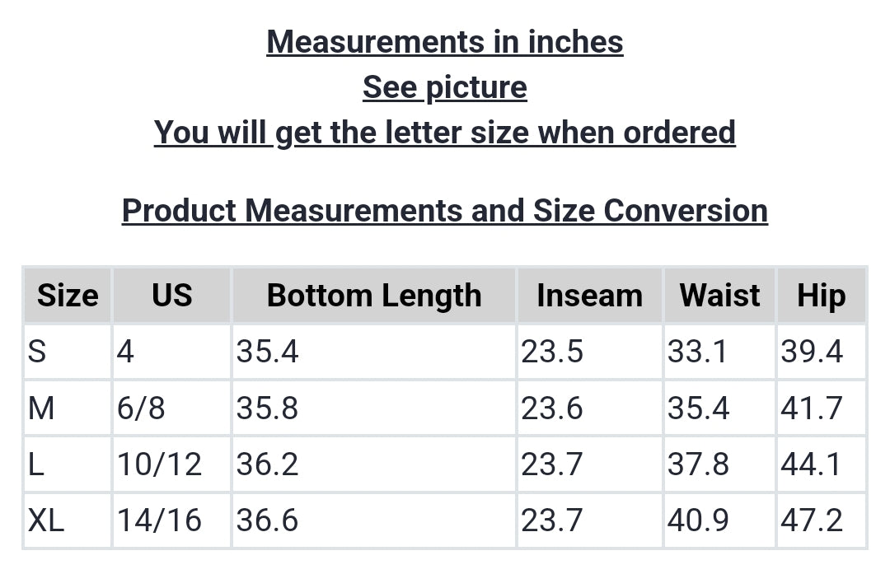
Task: Click the waist value "40.9"
Action: click(698, 520)
